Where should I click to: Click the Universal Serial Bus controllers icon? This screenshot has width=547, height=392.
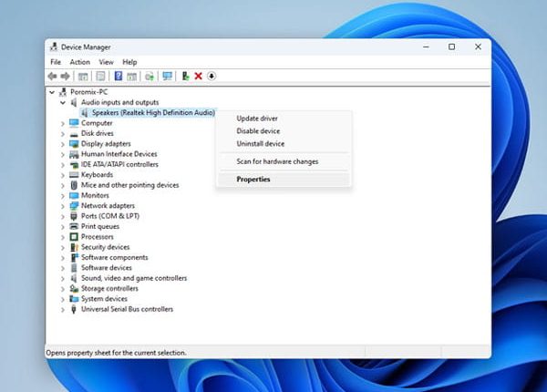pyautogui.click(x=74, y=309)
